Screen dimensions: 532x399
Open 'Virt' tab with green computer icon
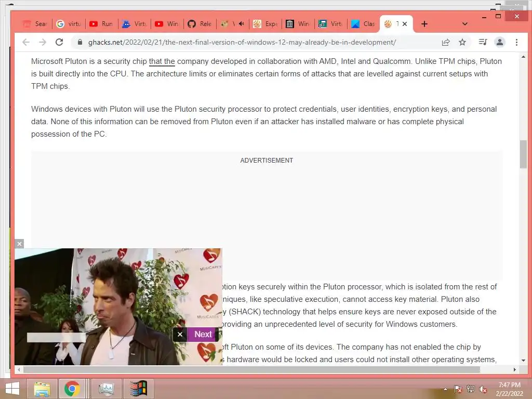pos(331,24)
